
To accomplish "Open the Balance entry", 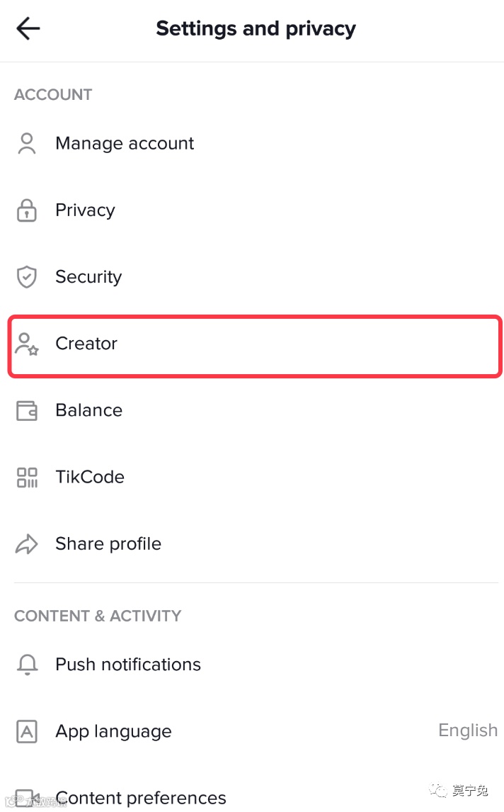I will [88, 410].
